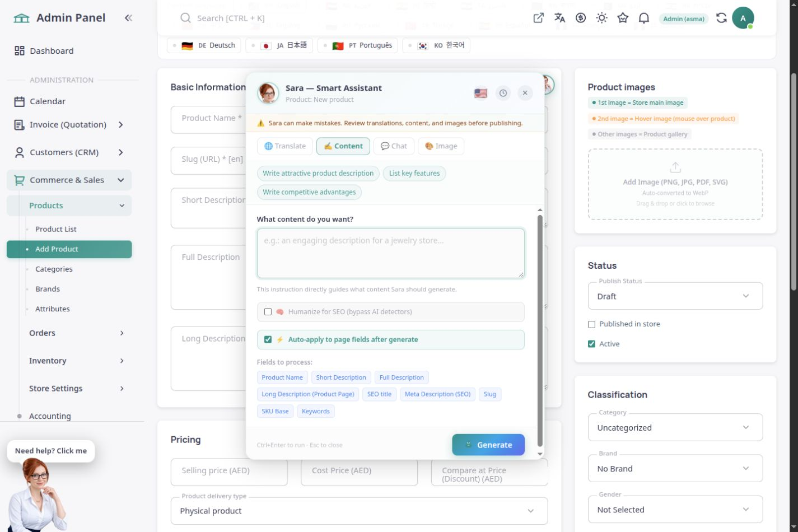798x532 pixels.
Task: Close Sara Smart Assistant dialog
Action: pyautogui.click(x=525, y=93)
